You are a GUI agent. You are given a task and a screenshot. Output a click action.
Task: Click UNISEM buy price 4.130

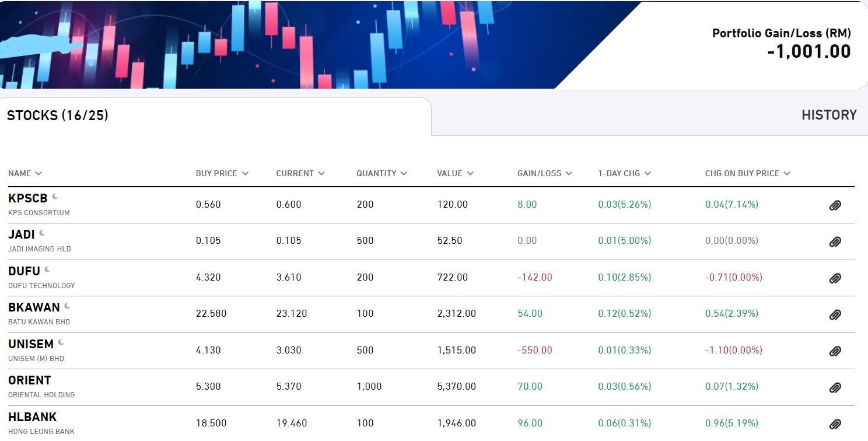(208, 350)
